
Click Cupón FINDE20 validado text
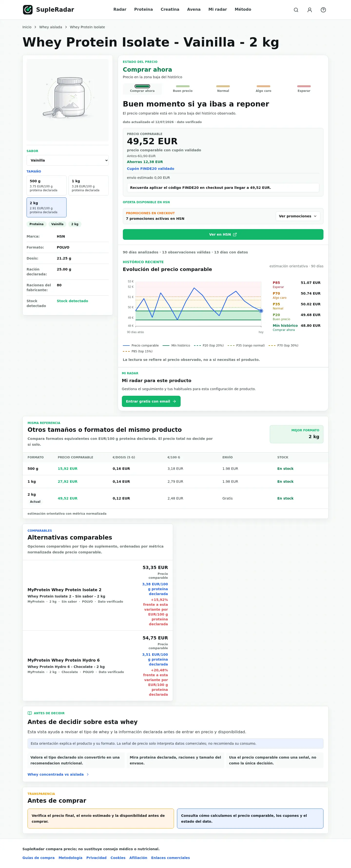pos(150,168)
